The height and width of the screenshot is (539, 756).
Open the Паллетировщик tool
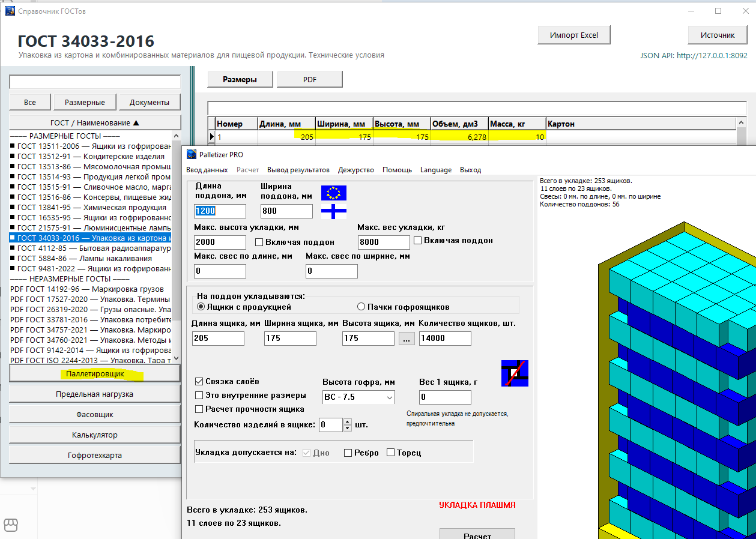[95, 373]
